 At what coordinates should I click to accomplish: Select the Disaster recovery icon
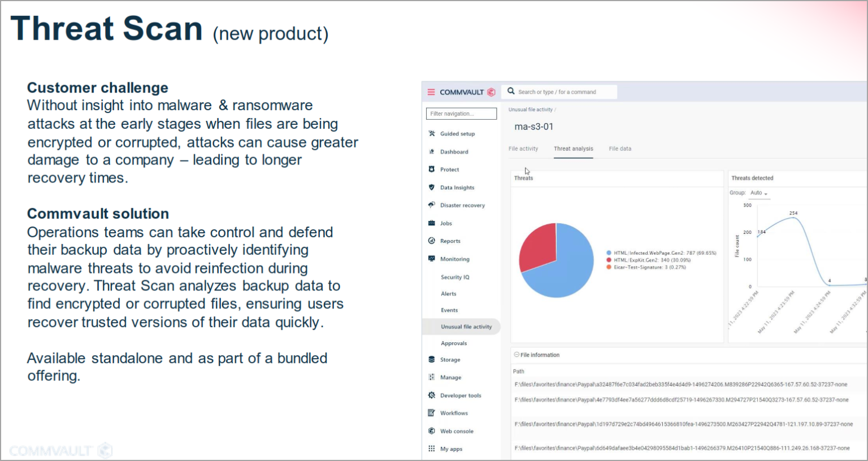coord(432,205)
